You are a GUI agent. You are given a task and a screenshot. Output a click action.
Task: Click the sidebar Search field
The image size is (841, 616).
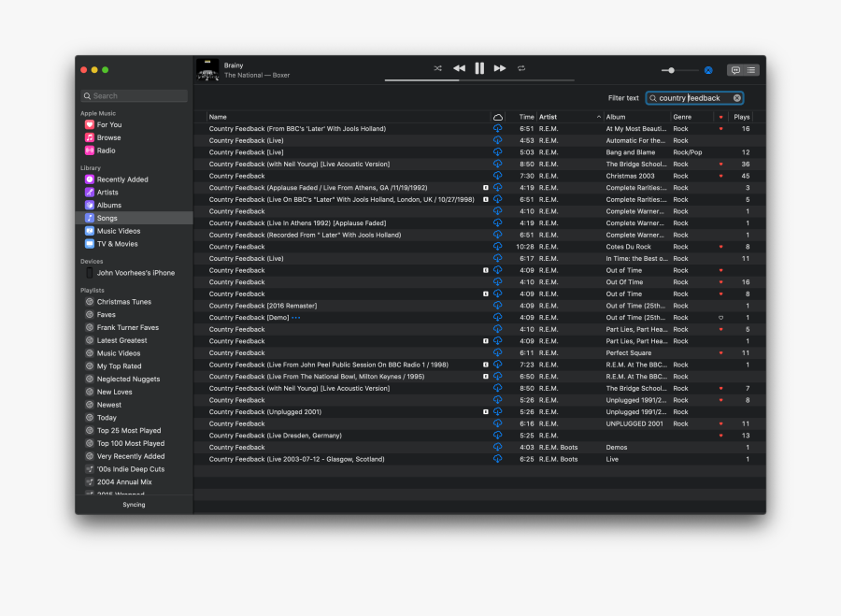tap(135, 95)
